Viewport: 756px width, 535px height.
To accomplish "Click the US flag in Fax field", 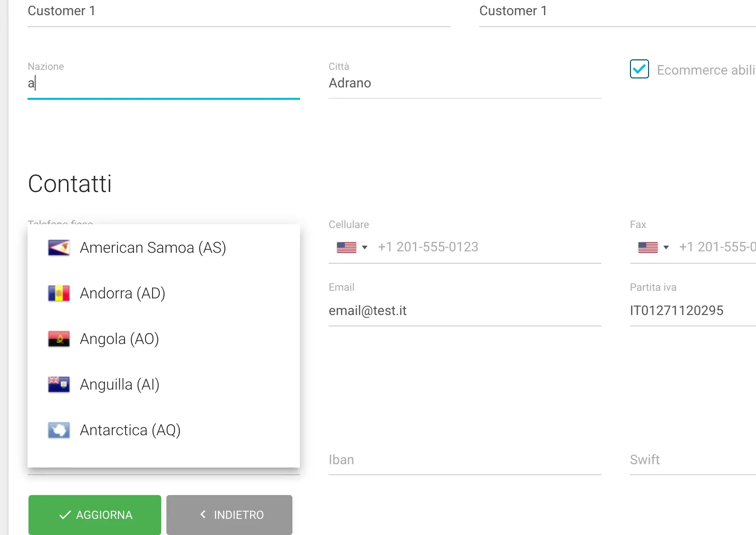I will pos(648,247).
